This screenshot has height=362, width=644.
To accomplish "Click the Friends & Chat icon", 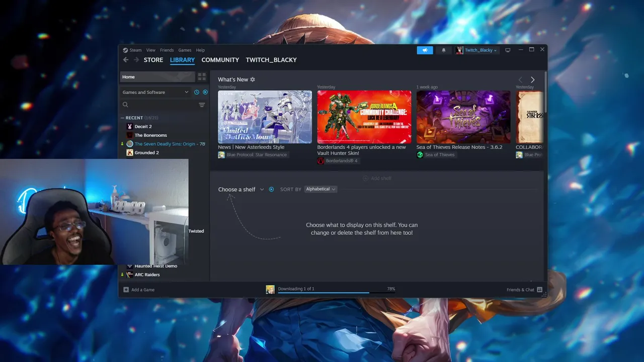I will (x=539, y=290).
